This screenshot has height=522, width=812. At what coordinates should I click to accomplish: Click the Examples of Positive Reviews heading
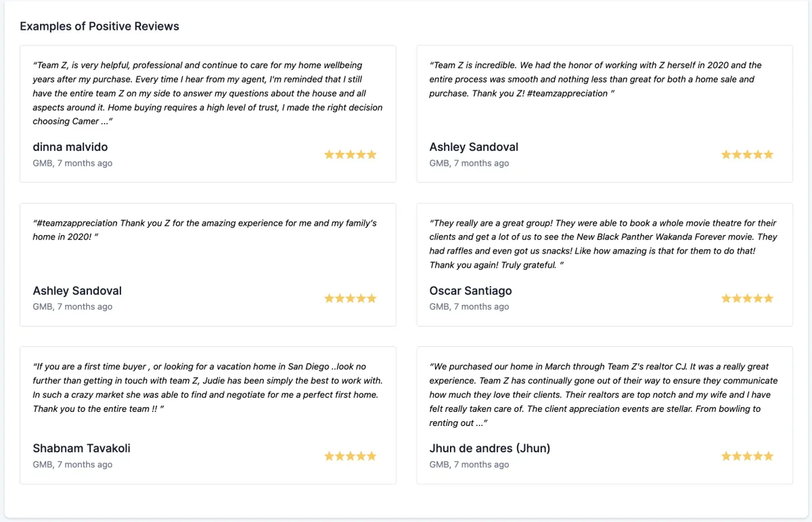click(99, 26)
